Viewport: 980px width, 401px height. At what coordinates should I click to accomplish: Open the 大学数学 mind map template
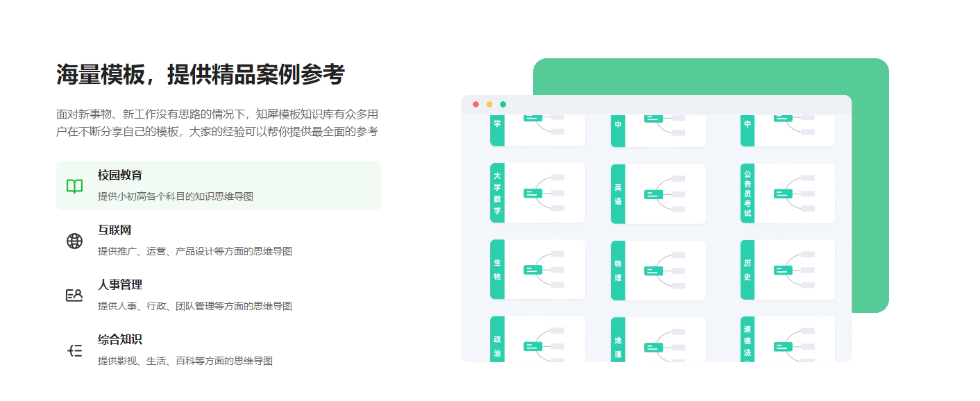(x=537, y=193)
